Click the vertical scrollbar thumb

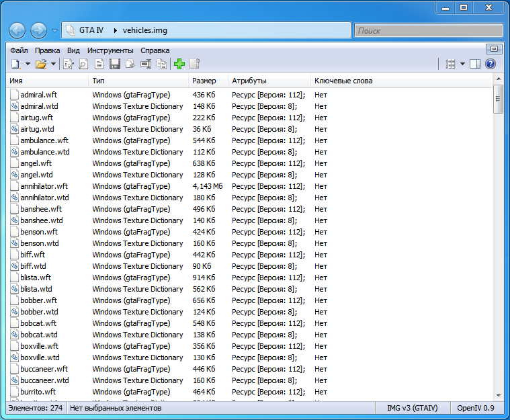[x=498, y=99]
